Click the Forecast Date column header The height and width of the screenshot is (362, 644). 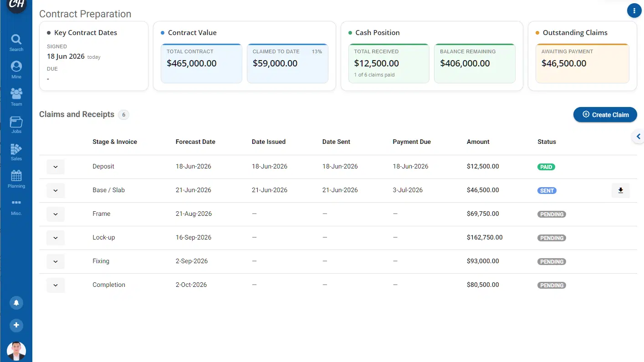point(195,142)
